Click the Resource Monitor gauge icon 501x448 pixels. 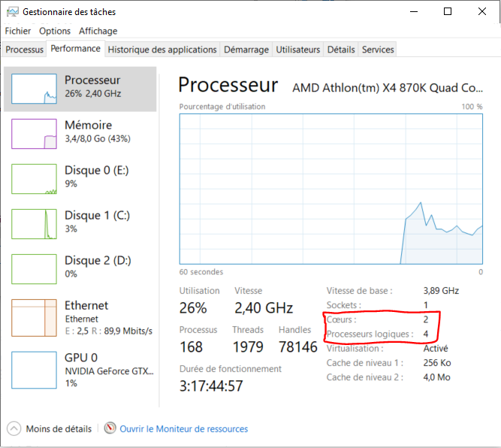(110, 428)
